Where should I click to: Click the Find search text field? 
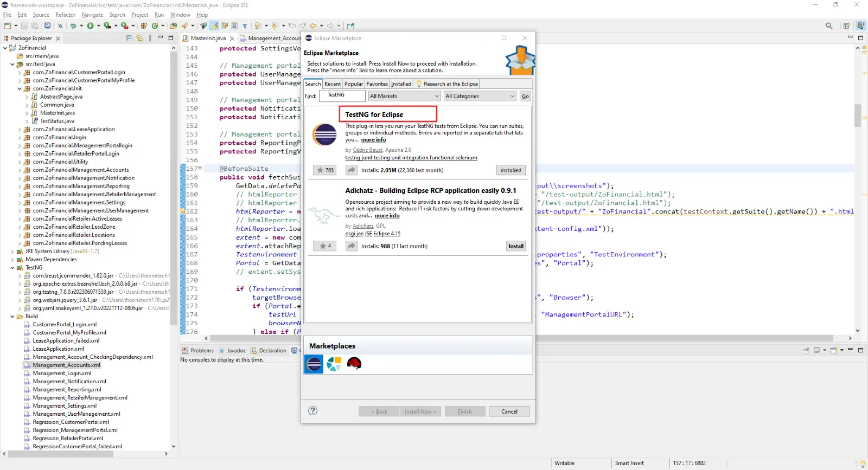(x=342, y=95)
